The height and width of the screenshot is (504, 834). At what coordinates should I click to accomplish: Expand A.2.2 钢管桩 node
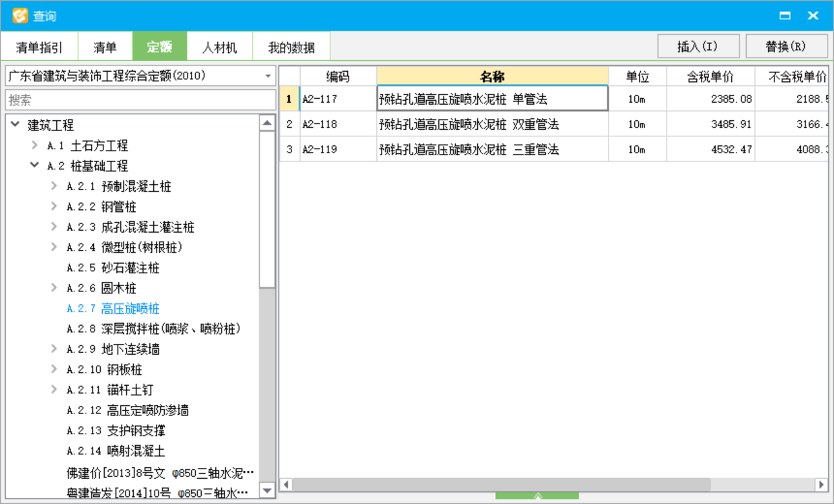pyautogui.click(x=54, y=206)
